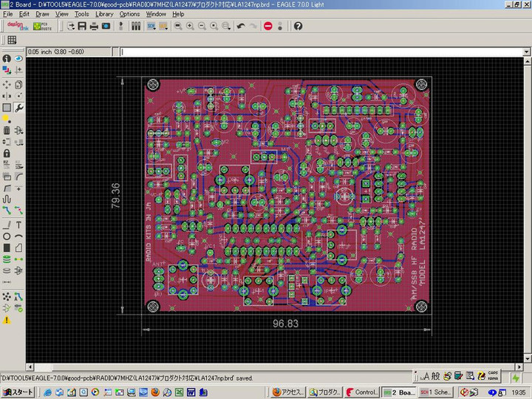
Task: Click the red Stop command icon
Action: (267, 26)
